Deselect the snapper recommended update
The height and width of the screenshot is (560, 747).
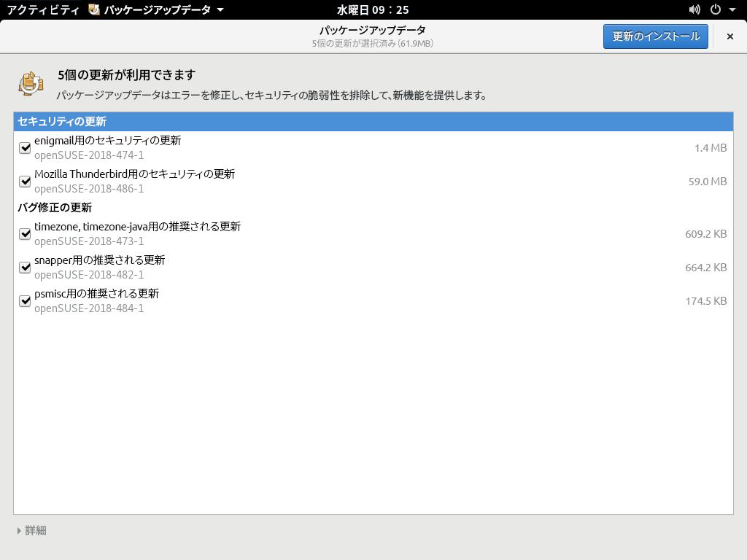click(x=25, y=268)
